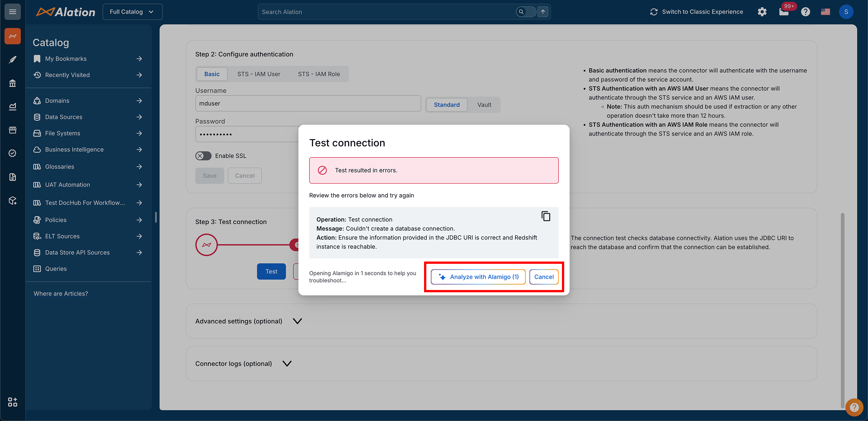Screen dimensions: 868x421
Task: Expand Connector logs (optional) section
Action: click(287, 364)
